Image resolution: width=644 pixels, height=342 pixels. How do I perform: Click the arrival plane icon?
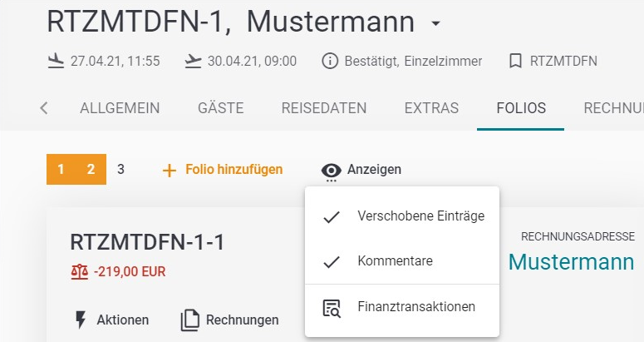(x=57, y=61)
